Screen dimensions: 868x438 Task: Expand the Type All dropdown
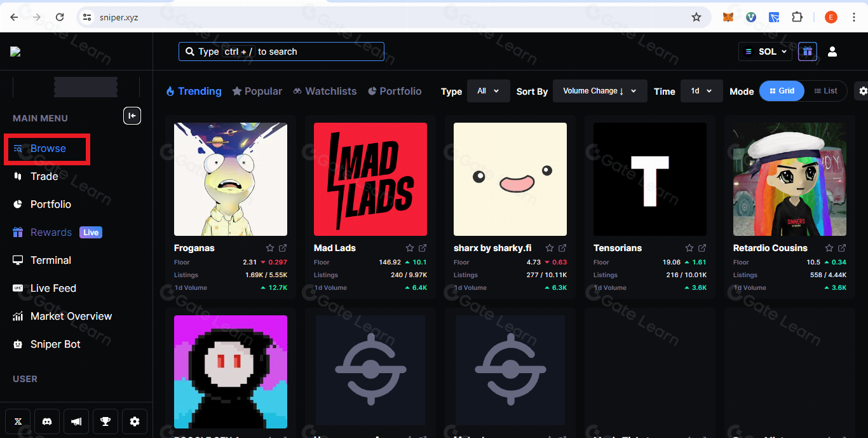coord(488,91)
